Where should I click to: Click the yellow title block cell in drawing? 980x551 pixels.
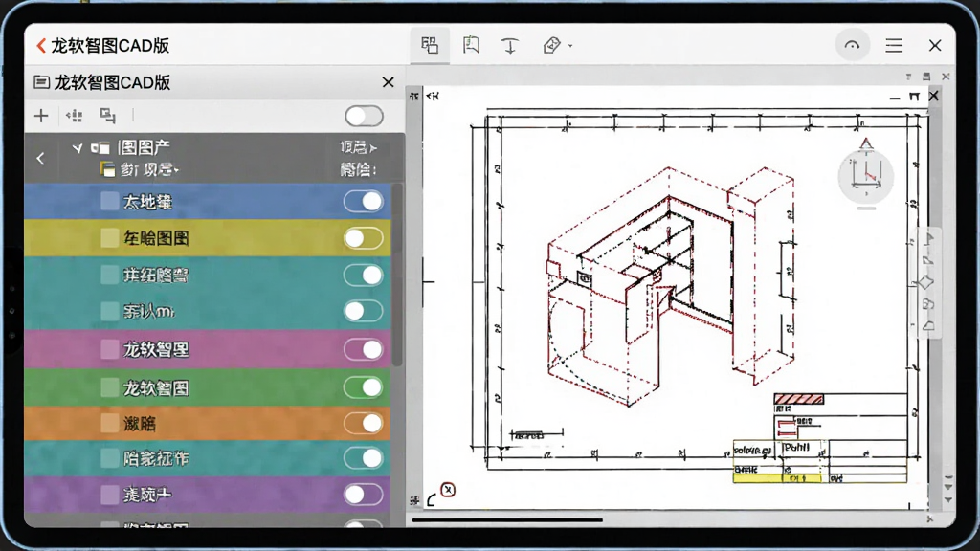pyautogui.click(x=777, y=478)
